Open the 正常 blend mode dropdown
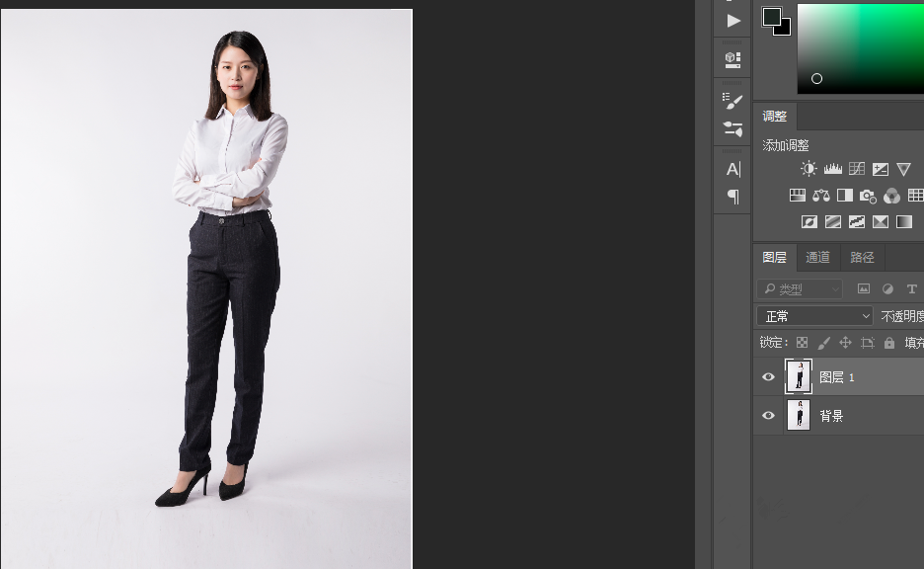Screen dimensions: 924x569 click(814, 316)
